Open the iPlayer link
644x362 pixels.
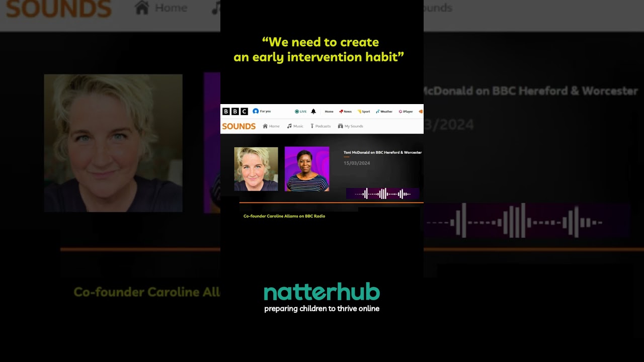(x=406, y=112)
